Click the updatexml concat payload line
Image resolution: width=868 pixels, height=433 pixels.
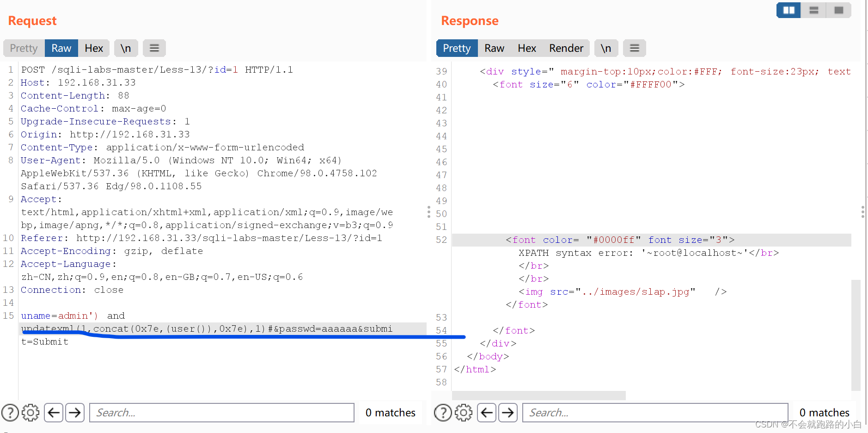point(207,329)
